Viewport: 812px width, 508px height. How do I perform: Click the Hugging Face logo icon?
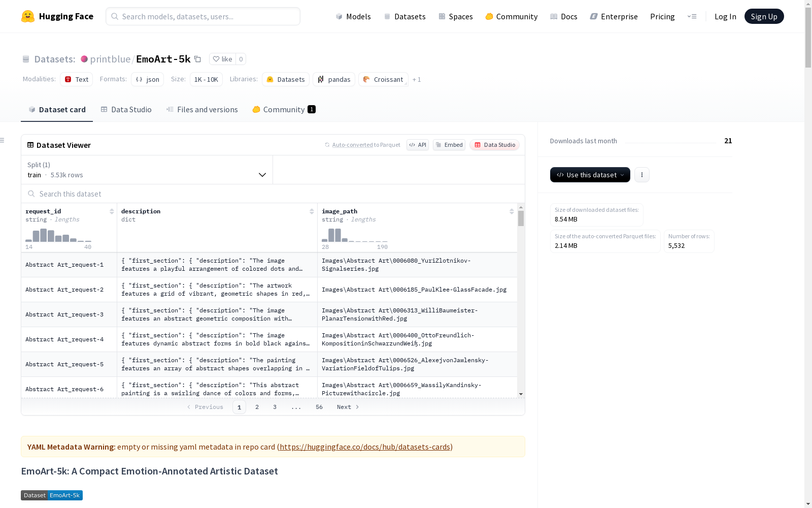click(x=28, y=16)
